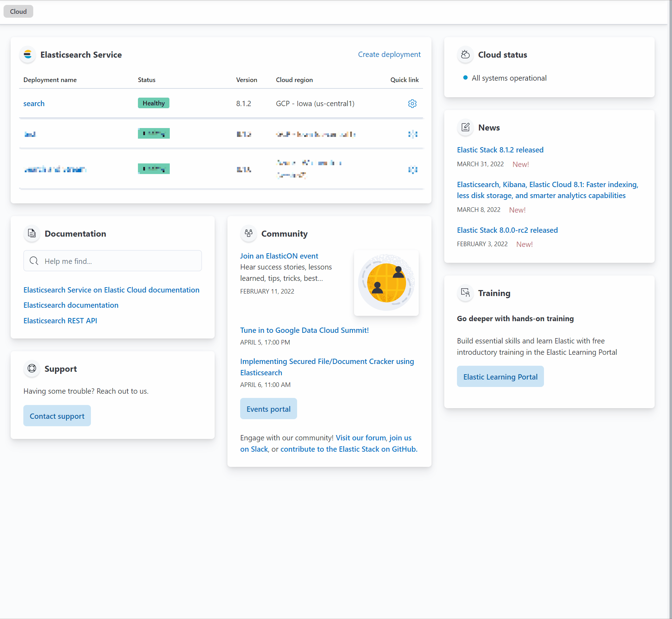
Task: Open contribute to the Elastic Stack on GitHub
Action: point(349,449)
